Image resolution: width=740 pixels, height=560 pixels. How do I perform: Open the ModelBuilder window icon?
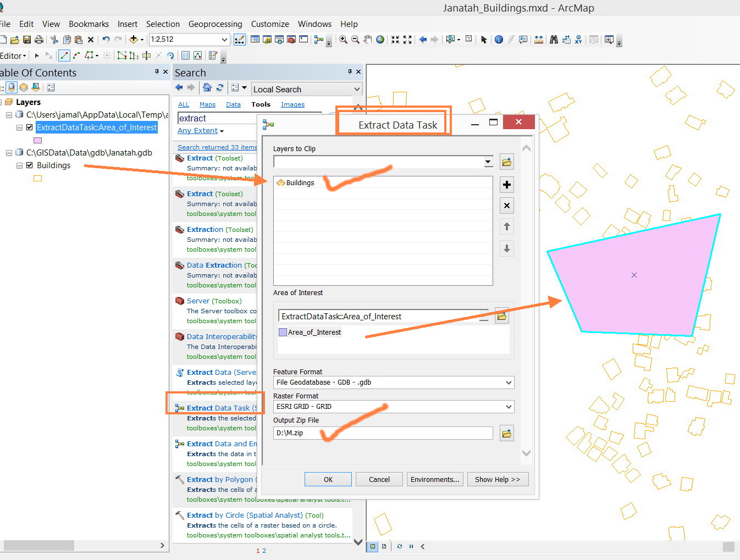click(318, 40)
